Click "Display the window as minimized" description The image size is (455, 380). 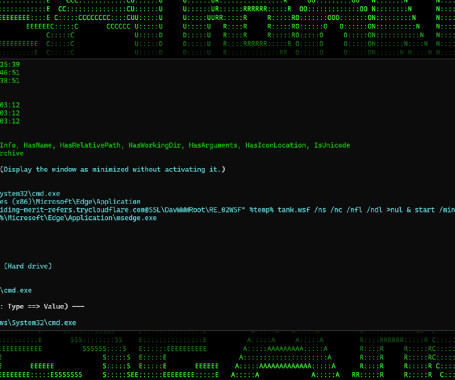[x=113, y=169]
